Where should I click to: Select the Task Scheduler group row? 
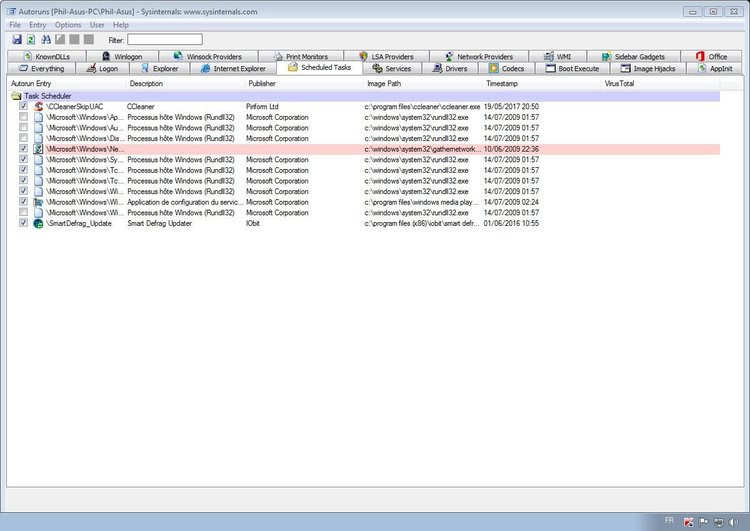coord(364,96)
